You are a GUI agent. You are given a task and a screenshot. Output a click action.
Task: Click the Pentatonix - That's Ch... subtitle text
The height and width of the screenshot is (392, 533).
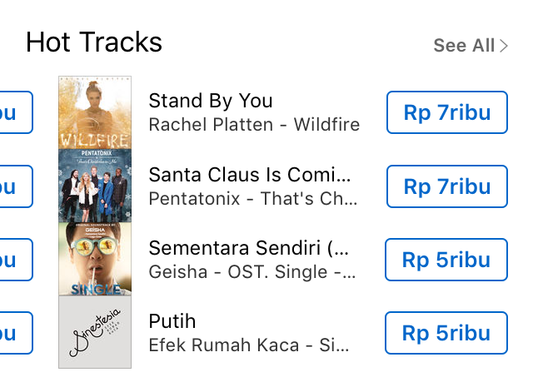tap(253, 198)
